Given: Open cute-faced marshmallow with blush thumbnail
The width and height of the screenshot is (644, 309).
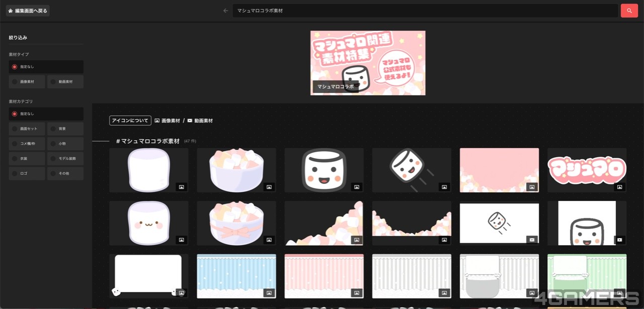Looking at the screenshot, I should [149, 223].
